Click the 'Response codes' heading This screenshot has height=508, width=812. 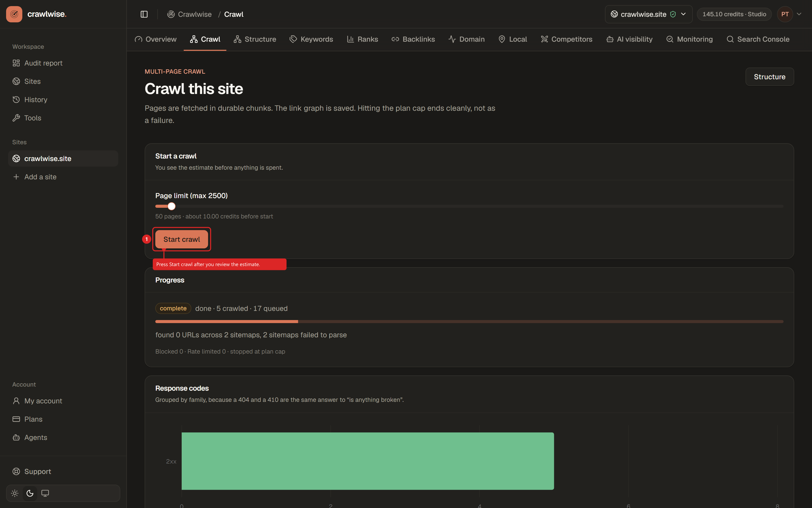click(x=182, y=388)
